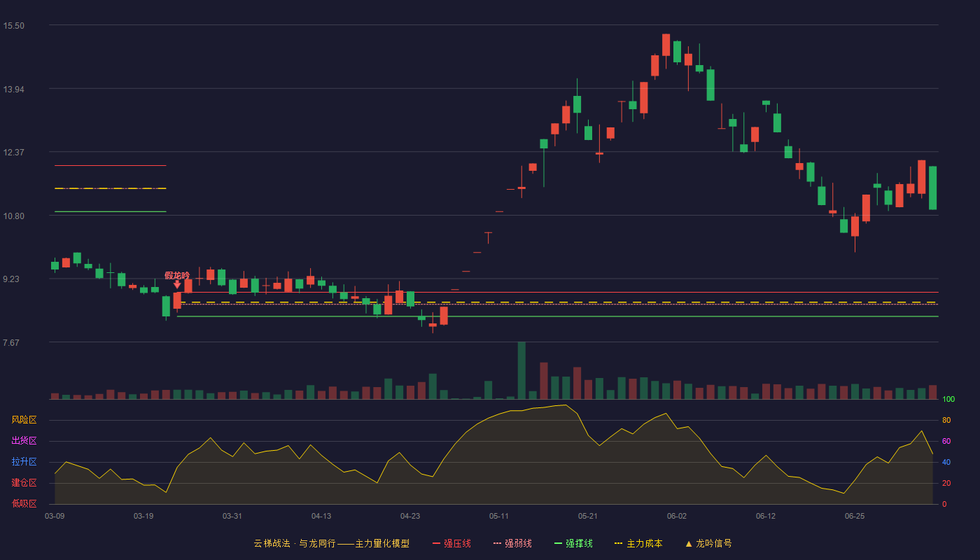Click the 80 indicator scale label

(x=946, y=421)
